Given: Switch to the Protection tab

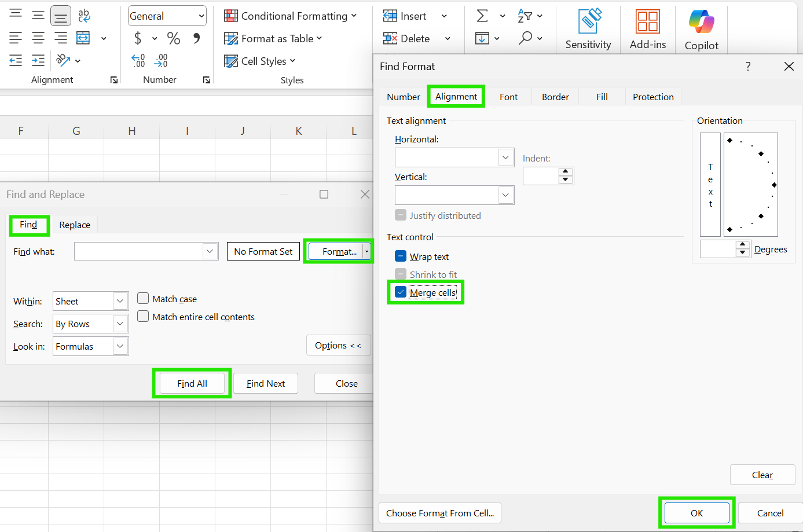Looking at the screenshot, I should point(654,97).
